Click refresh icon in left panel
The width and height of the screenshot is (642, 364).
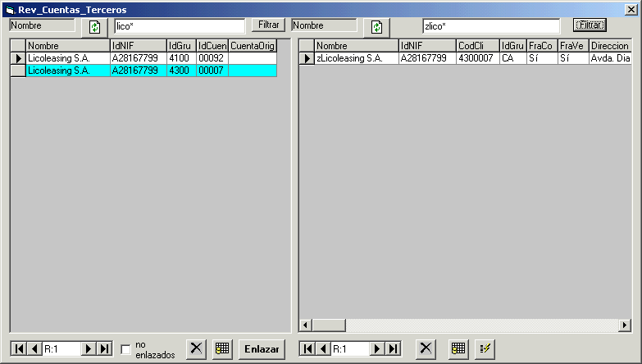(95, 27)
